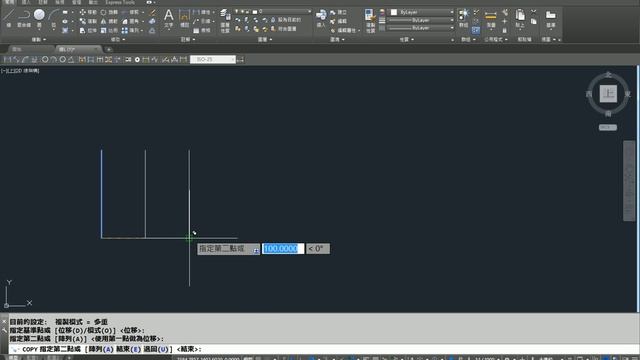Click the Group (群組) icon

pos(463,18)
